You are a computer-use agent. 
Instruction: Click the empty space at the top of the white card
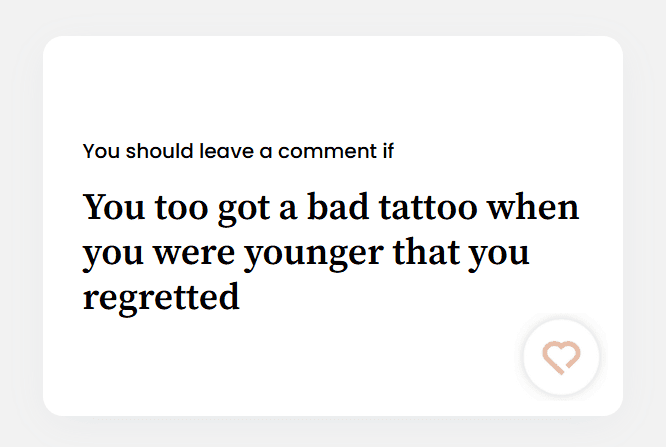pos(332,80)
